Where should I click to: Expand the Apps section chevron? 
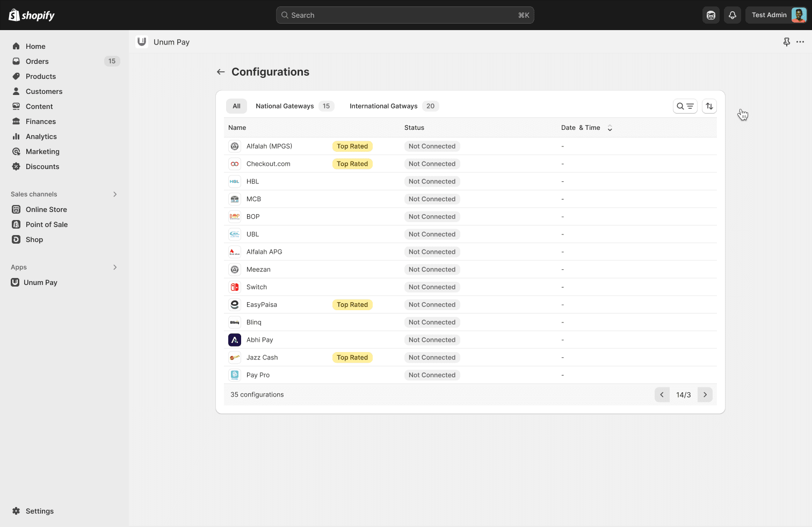(115, 267)
